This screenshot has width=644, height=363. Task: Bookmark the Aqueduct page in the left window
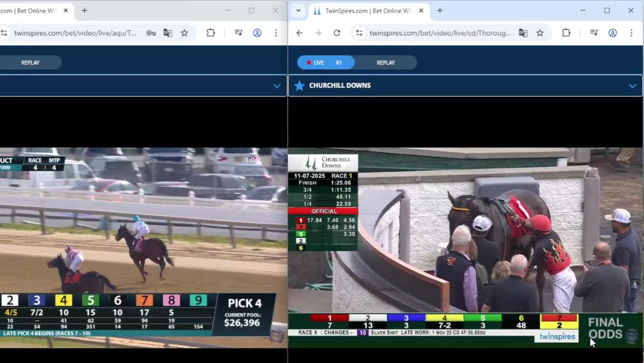[184, 33]
